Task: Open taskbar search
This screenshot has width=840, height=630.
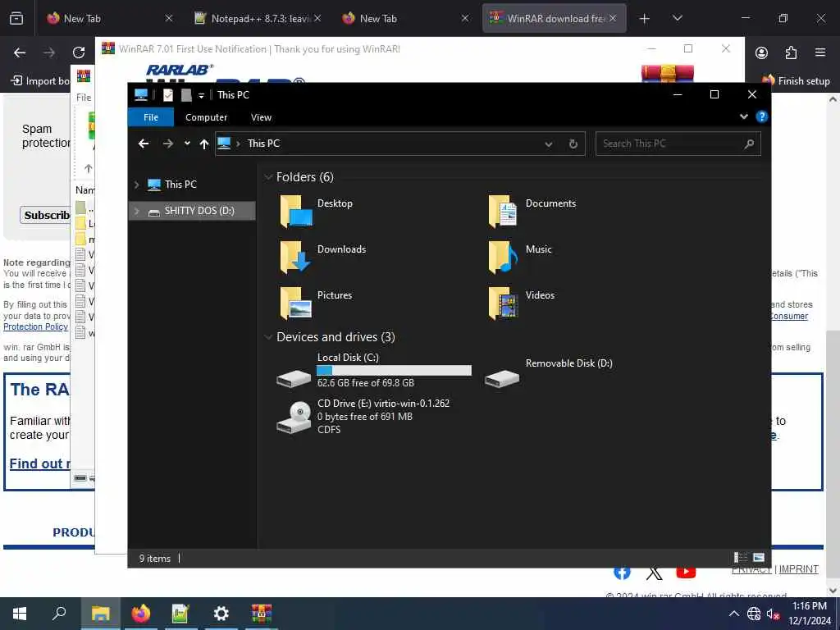Action: click(59, 614)
